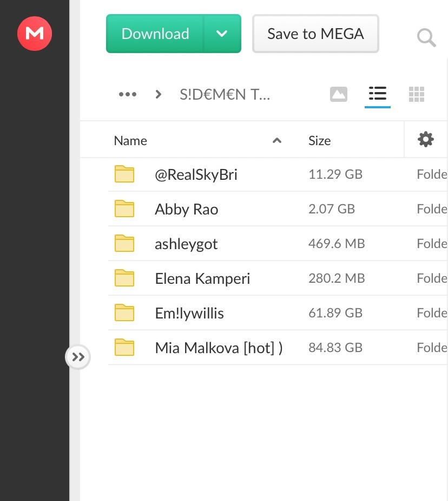Switch to list view
Image resolution: width=448 pixels, height=501 pixels.
click(378, 94)
